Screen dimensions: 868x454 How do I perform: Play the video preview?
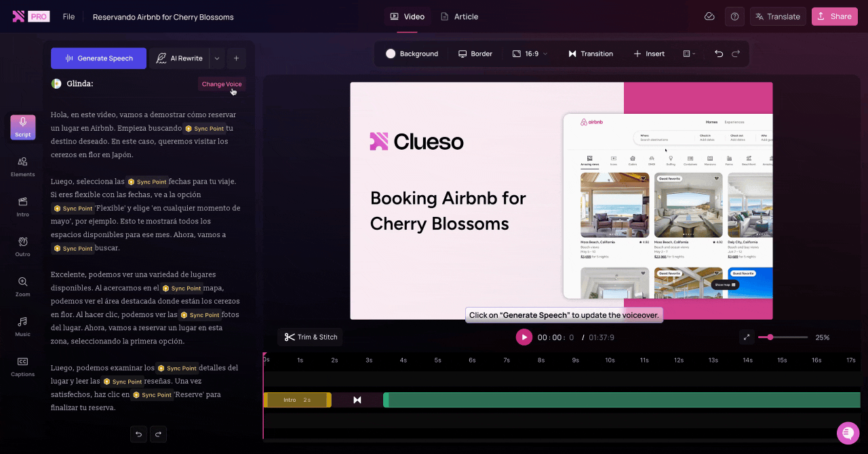pyautogui.click(x=524, y=337)
